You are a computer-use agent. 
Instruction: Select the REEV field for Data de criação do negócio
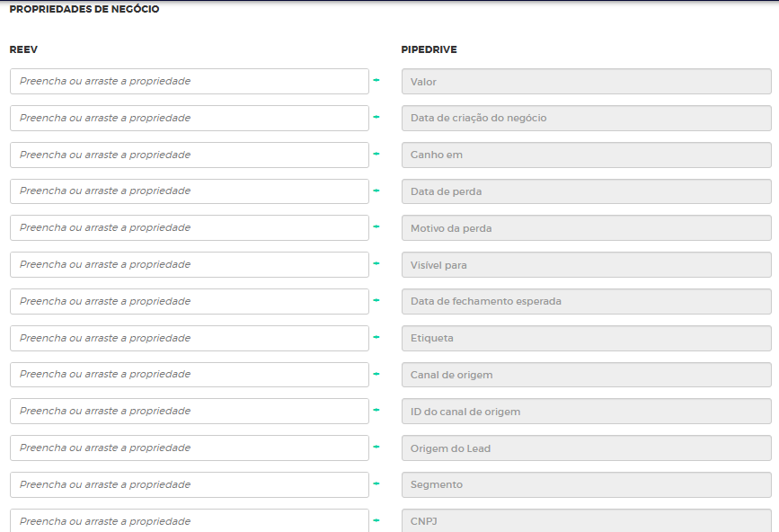(x=190, y=118)
